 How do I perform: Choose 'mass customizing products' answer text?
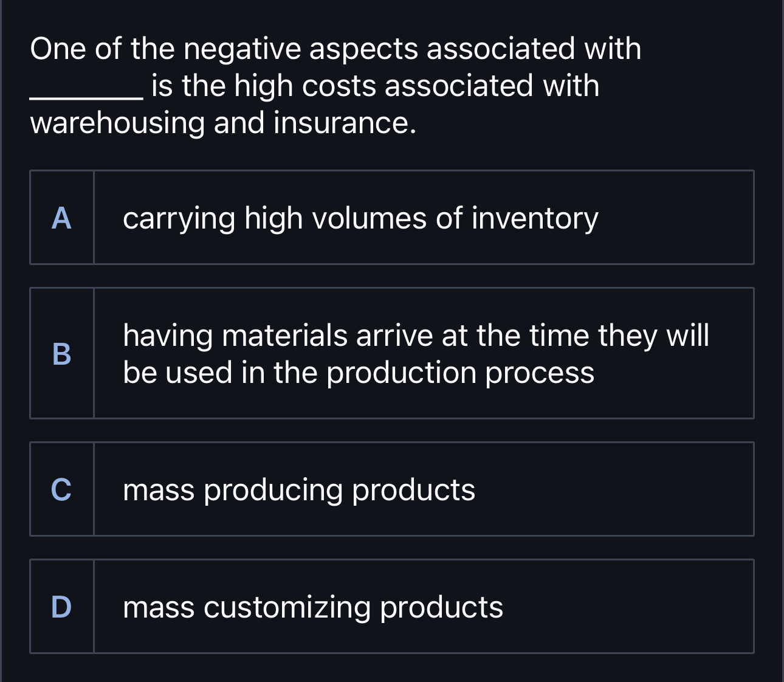coord(313,607)
